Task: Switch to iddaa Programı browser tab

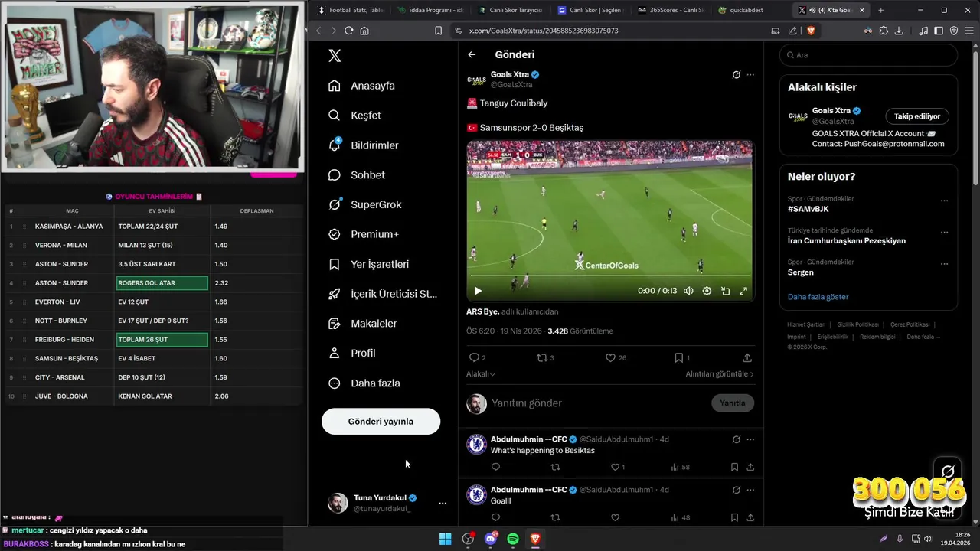Action: click(x=430, y=10)
